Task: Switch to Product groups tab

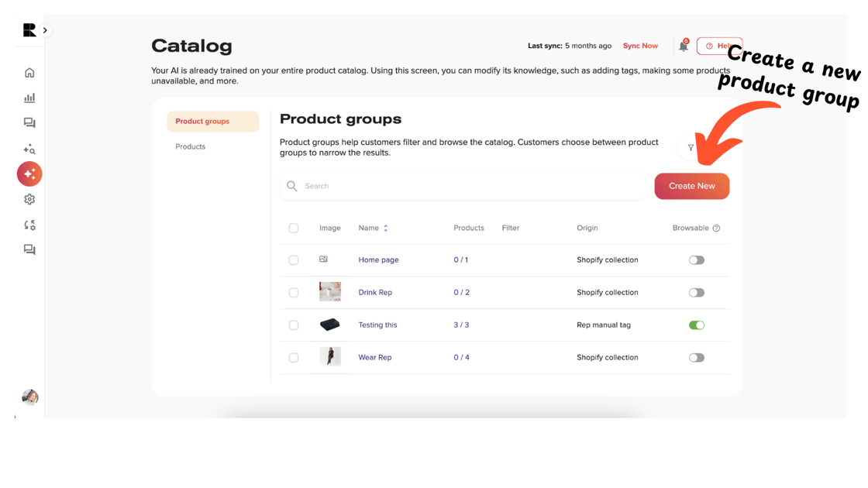Action: coord(212,121)
